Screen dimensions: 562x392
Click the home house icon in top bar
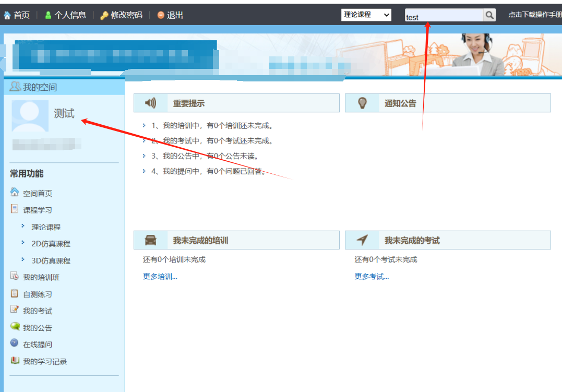coord(7,15)
